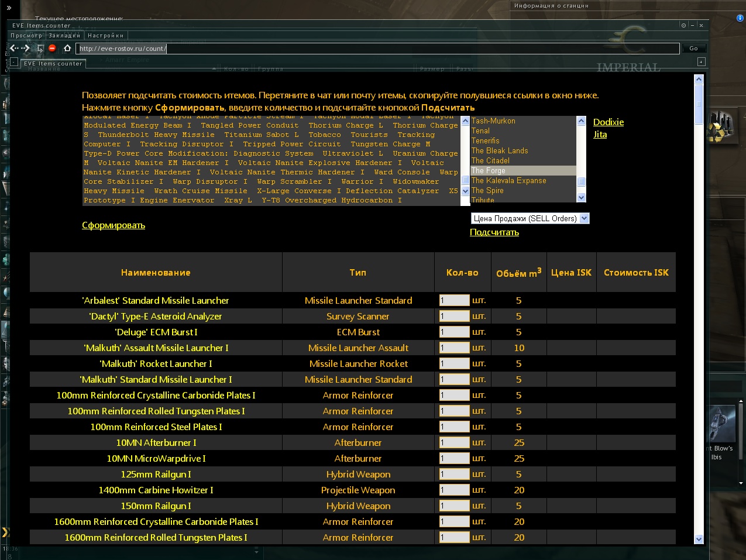Click the item text area scroll down arrow
The width and height of the screenshot is (746, 560).
tap(466, 191)
